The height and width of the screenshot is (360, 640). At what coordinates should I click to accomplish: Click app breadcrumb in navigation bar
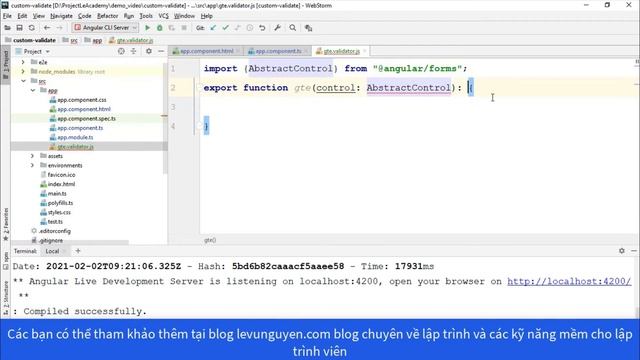[x=97, y=40]
